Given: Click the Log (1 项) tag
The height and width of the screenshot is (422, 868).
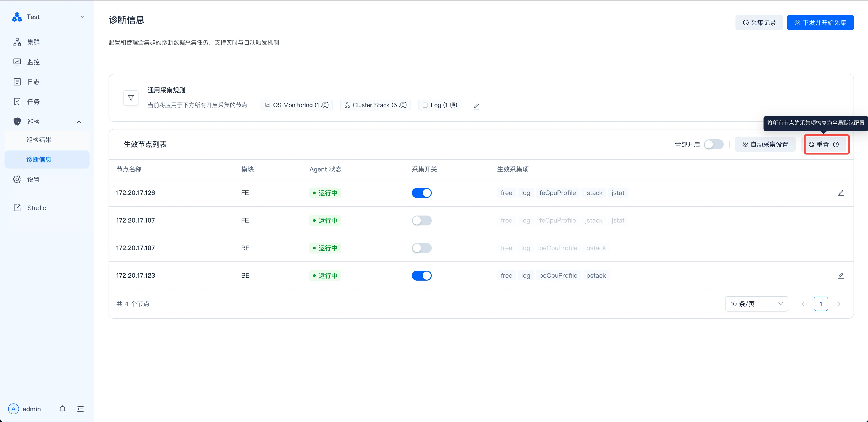Looking at the screenshot, I should 440,105.
